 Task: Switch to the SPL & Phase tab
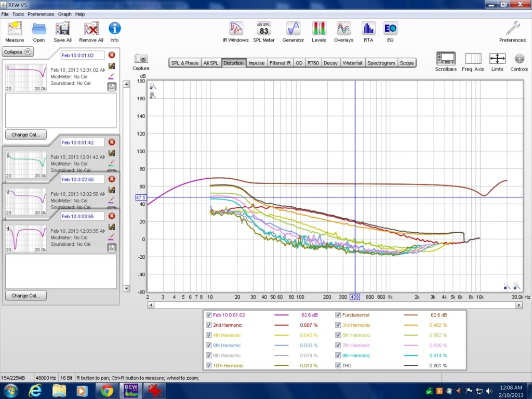point(185,63)
